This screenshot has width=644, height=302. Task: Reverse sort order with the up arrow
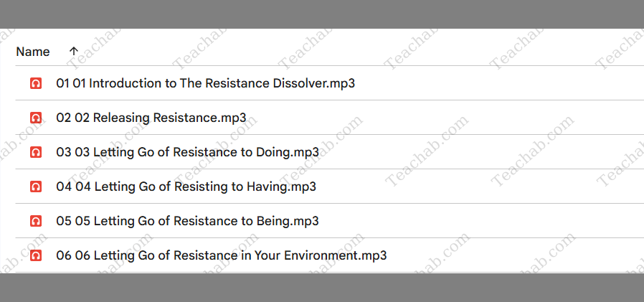[74, 52]
